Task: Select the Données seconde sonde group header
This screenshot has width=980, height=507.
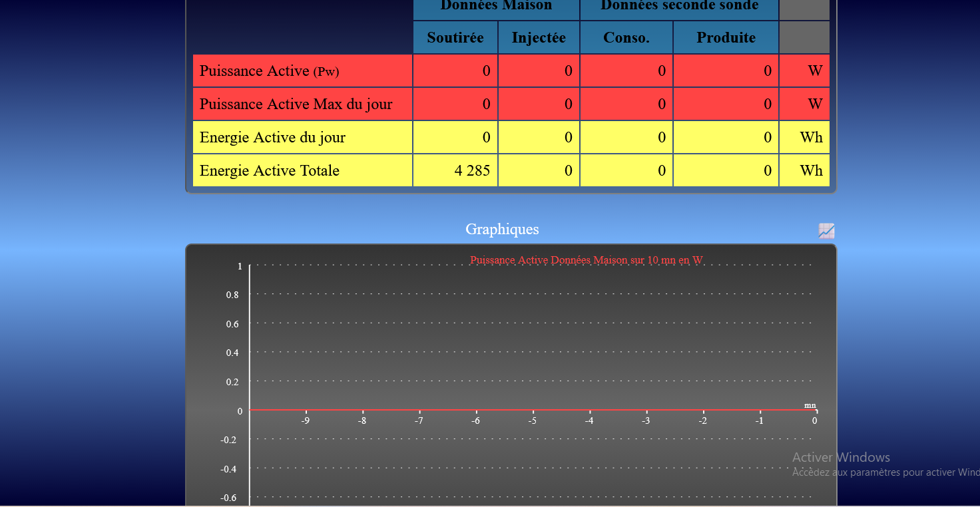Action: point(679,7)
